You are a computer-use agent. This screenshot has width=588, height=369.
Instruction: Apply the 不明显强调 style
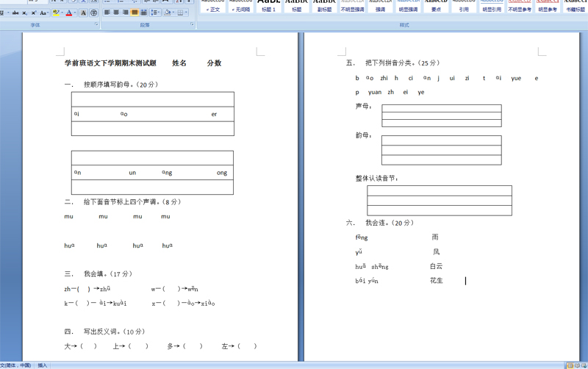click(x=352, y=7)
